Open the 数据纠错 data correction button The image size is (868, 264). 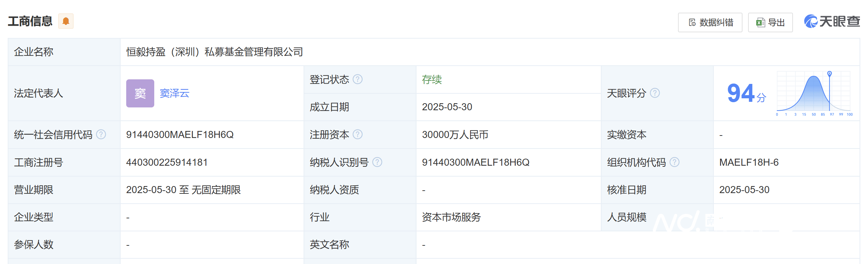pos(710,22)
